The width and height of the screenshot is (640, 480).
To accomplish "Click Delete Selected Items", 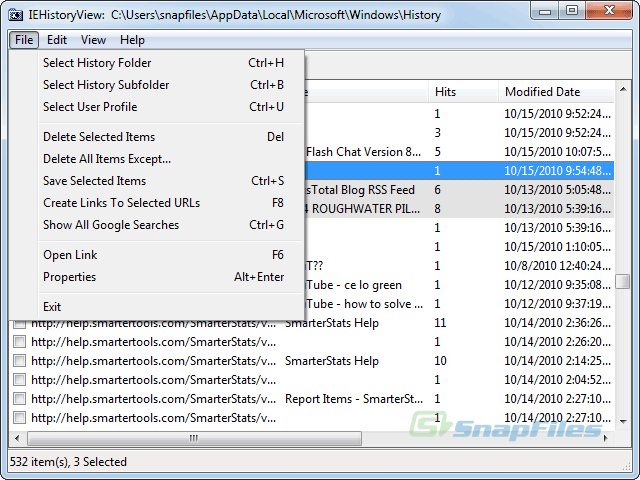I will (171, 137).
